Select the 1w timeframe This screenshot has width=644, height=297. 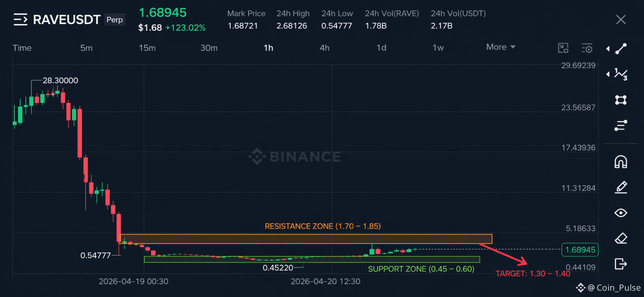tap(438, 48)
